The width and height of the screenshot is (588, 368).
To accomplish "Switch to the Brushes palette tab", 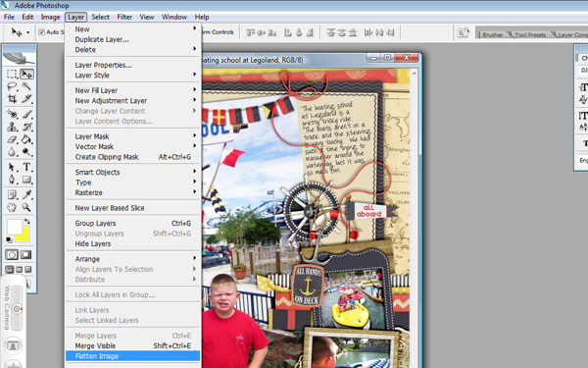I will click(x=492, y=34).
